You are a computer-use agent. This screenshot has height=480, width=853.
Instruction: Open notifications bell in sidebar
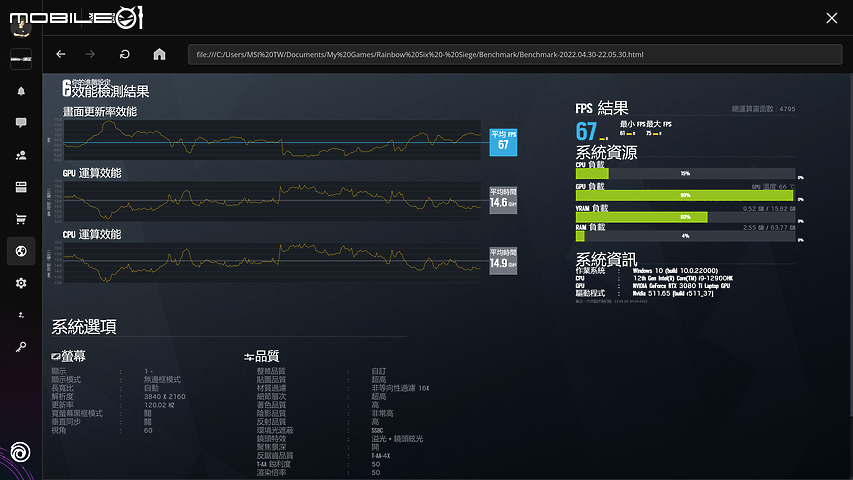click(21, 91)
